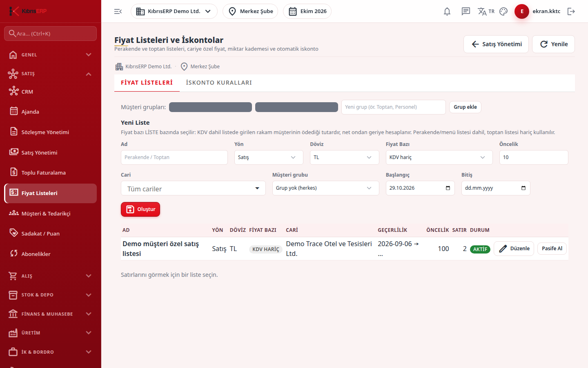Open the Cari dropdown Tüm cariler
Viewport: 588px width, 368px height.
[x=193, y=188]
